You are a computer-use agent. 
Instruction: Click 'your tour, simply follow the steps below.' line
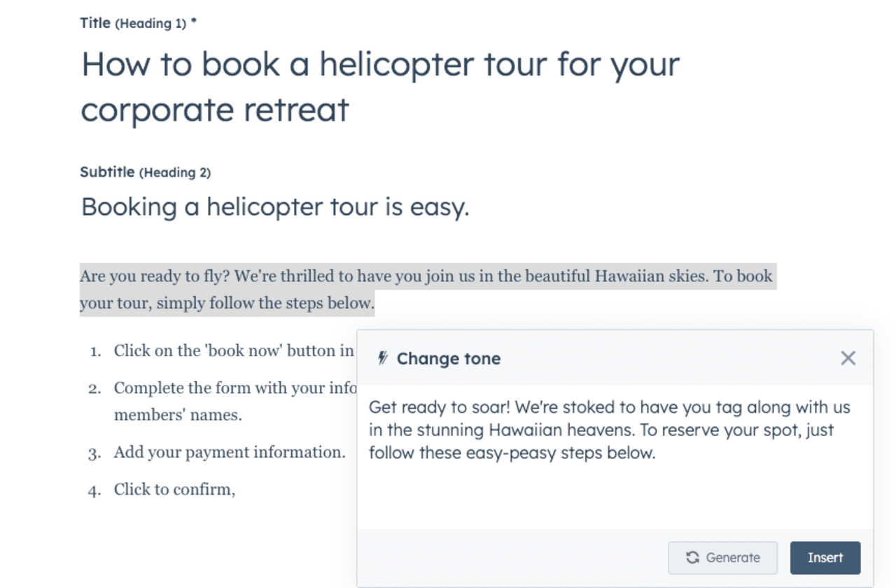click(227, 303)
